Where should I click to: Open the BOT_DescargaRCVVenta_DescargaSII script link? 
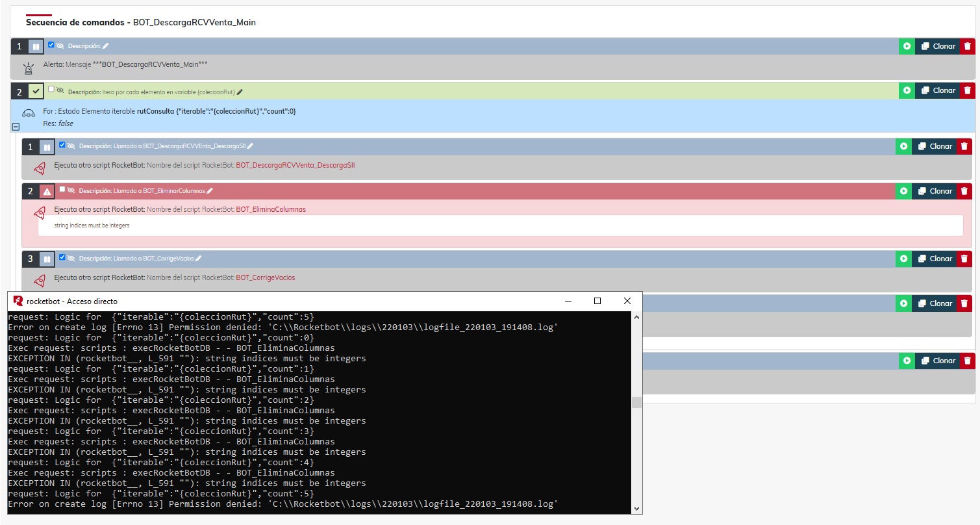(x=295, y=165)
